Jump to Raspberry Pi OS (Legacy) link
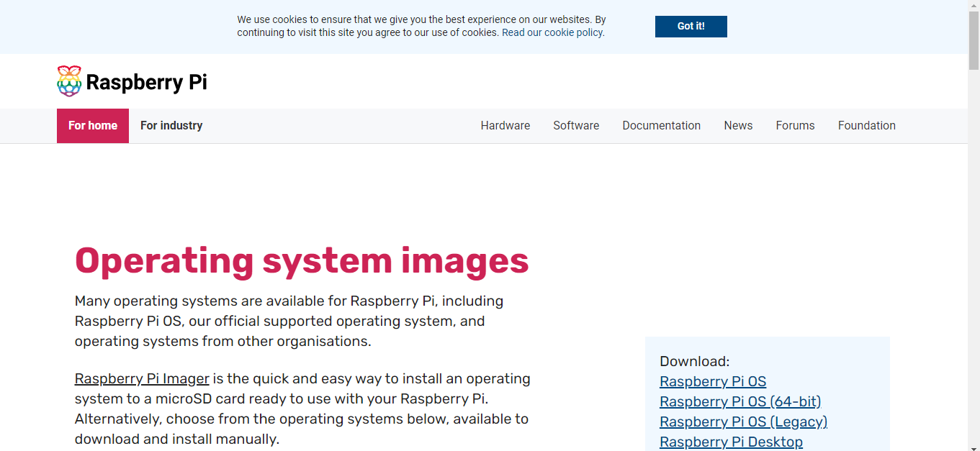Viewport: 980px width, 451px height. 743,422
